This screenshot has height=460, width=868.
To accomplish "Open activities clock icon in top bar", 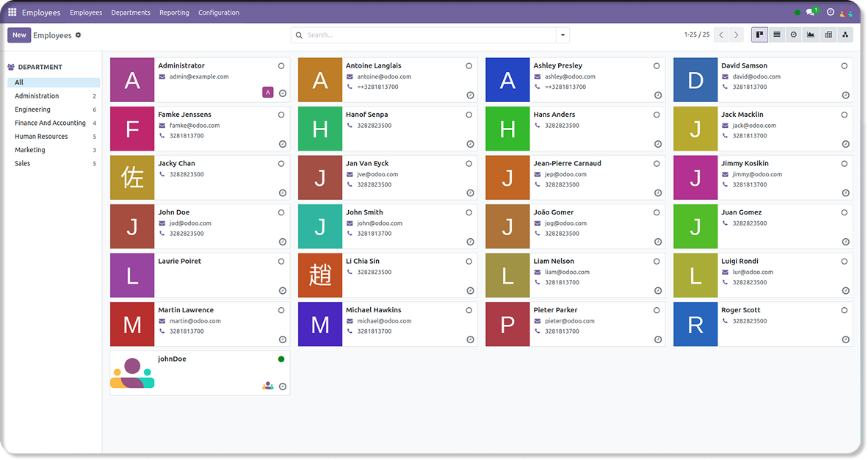I will pos(831,12).
